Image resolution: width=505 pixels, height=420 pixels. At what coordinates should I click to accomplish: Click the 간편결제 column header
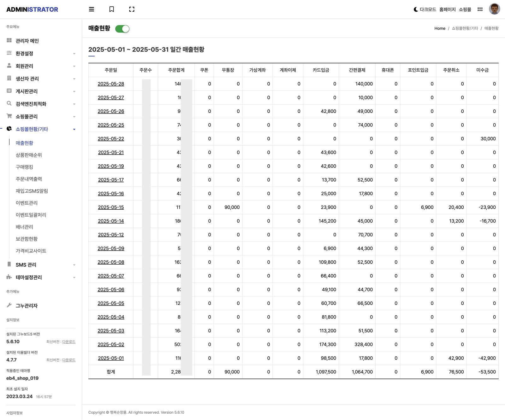(x=357, y=70)
